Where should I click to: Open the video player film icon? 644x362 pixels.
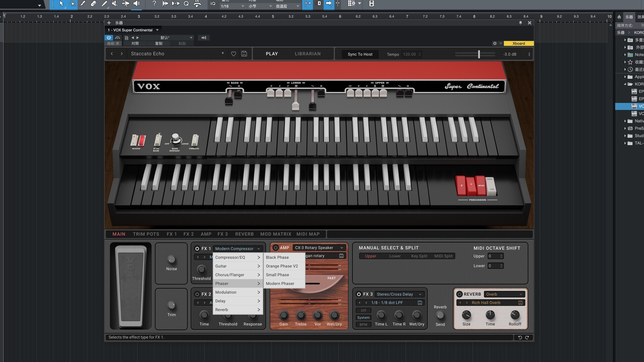(371, 4)
